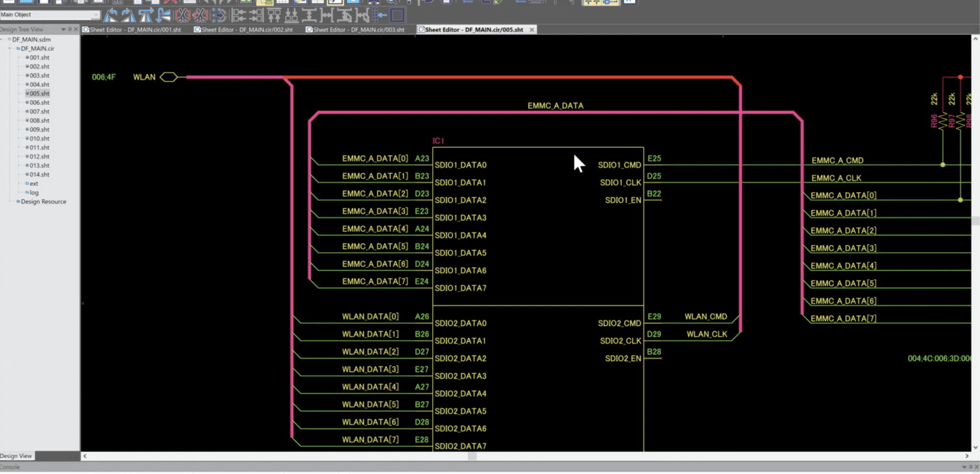980x474 pixels.
Task: Switch to Sheet Editor 002.sht tab
Action: click(243, 30)
